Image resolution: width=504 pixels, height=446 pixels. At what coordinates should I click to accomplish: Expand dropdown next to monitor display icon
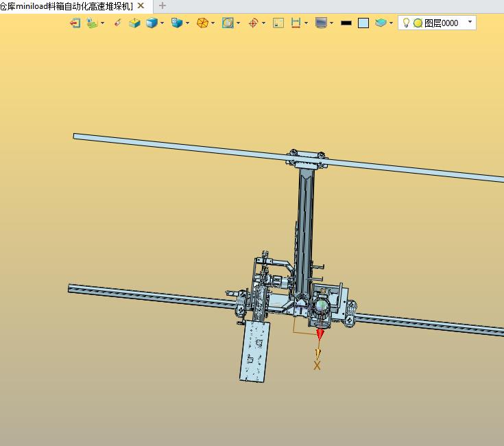click(331, 23)
